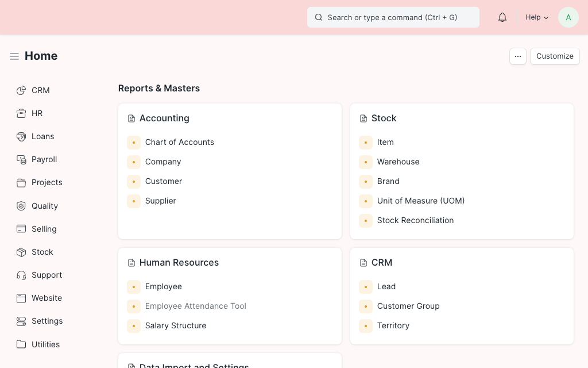This screenshot has width=588, height=368.
Task: Click the orange dot beside Stock Reconciliation
Action: 366,221
